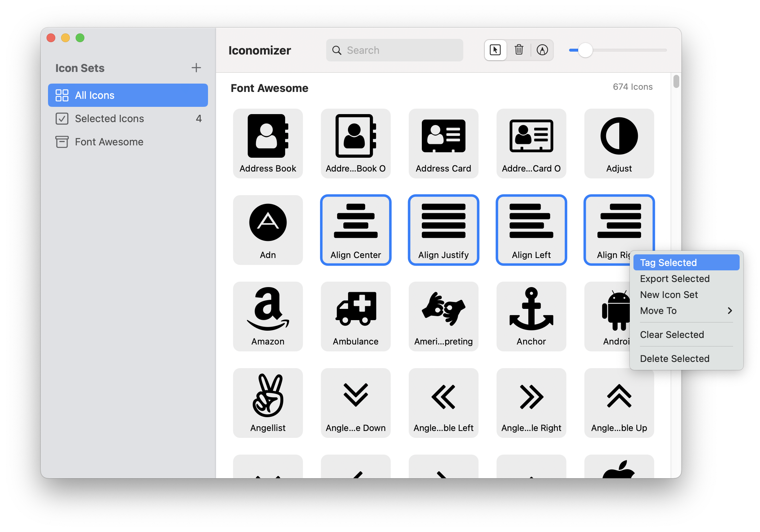Activate the tag pen tool in toolbar
The image size is (760, 532).
543,50
